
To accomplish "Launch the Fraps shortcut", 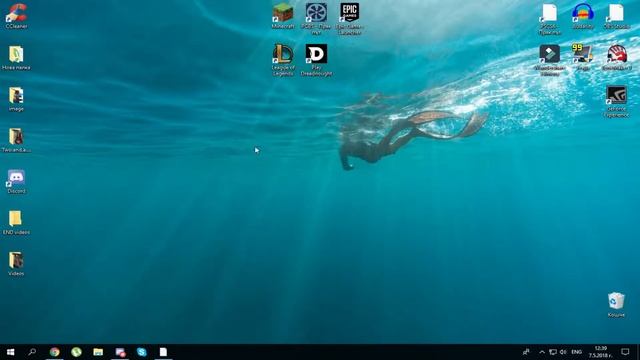I will click(582, 58).
